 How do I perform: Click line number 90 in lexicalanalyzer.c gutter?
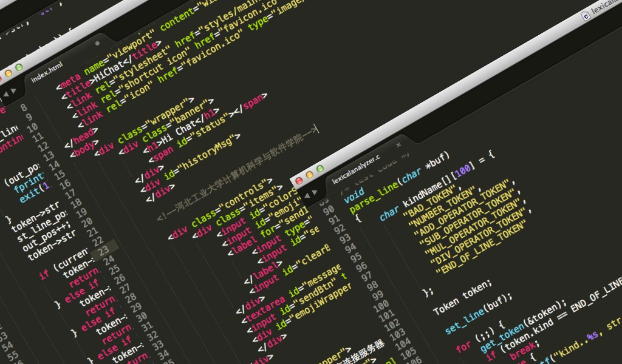tap(329, 211)
